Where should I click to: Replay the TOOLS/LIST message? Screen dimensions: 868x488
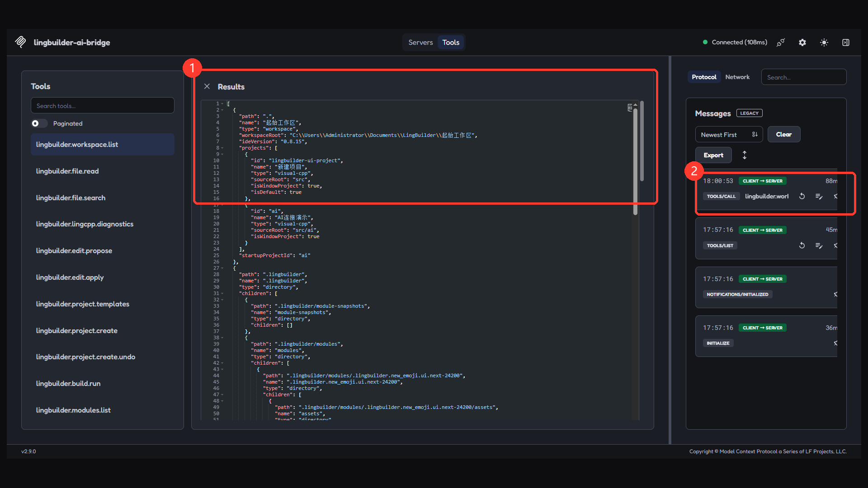click(802, 245)
